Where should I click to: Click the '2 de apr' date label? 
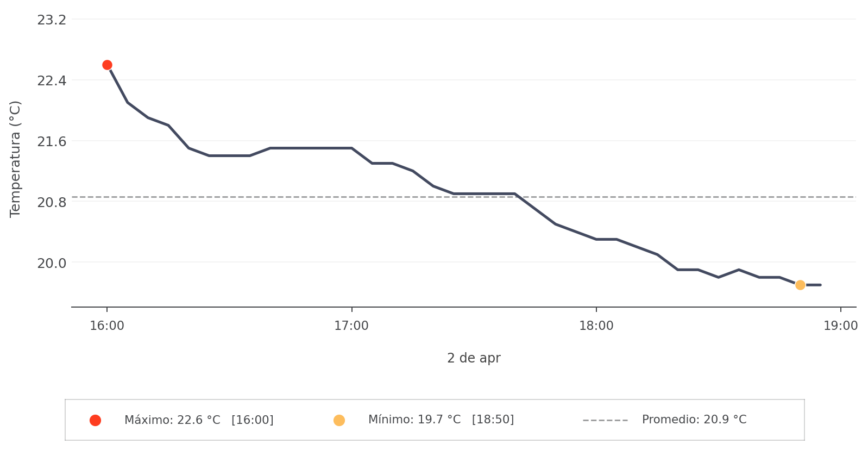coord(474,358)
